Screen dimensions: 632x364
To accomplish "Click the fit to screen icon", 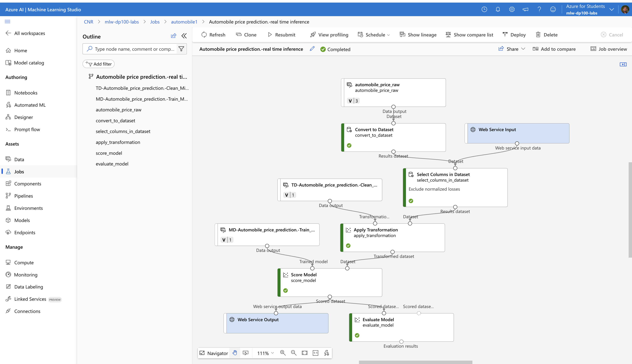I will (305, 353).
